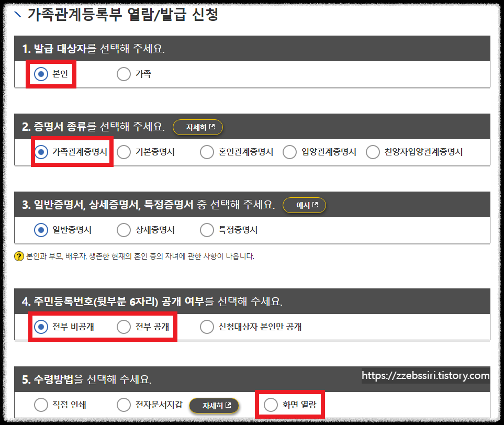
Task: Choose 화면 열람 receipt method
Action: 271,405
